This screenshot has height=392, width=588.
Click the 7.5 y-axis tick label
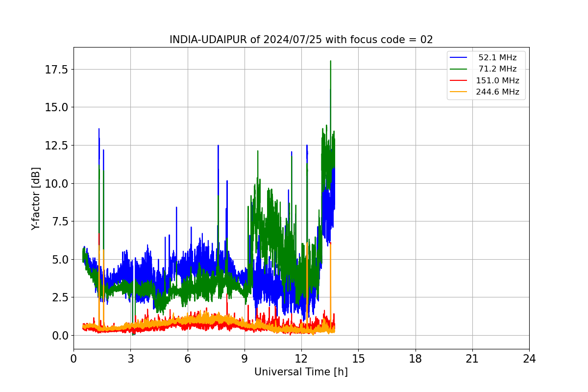(x=59, y=221)
